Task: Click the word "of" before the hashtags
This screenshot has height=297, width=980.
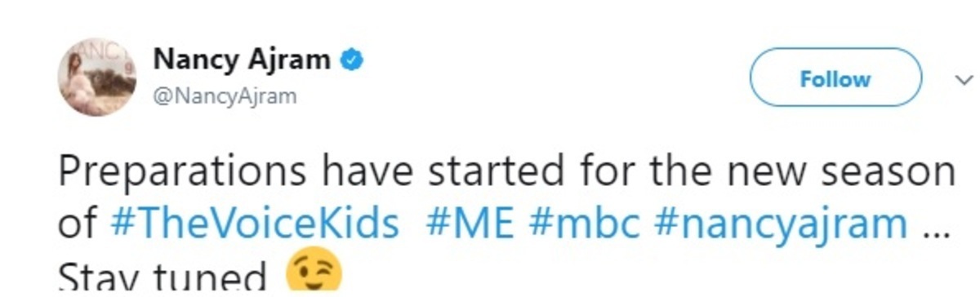Action: (78, 224)
